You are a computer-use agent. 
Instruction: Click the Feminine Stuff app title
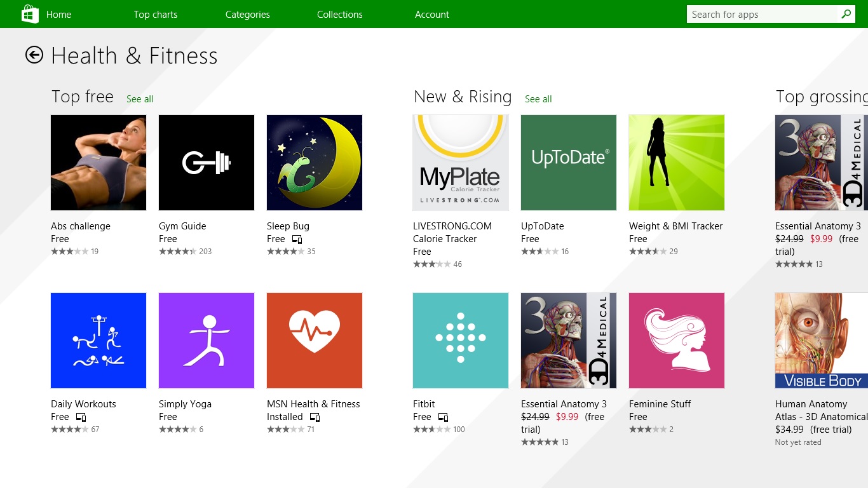(660, 404)
